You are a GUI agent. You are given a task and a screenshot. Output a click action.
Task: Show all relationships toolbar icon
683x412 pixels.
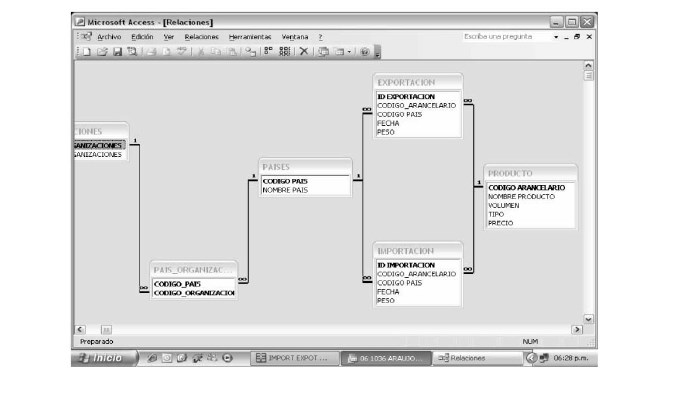285,51
